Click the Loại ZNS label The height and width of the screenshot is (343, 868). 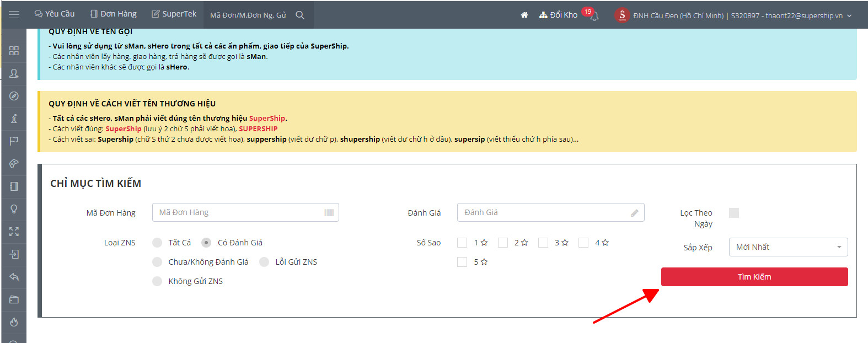tap(120, 243)
